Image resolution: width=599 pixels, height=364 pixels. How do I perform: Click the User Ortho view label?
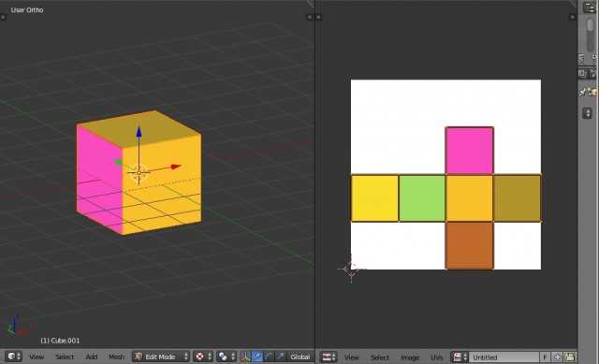[27, 10]
